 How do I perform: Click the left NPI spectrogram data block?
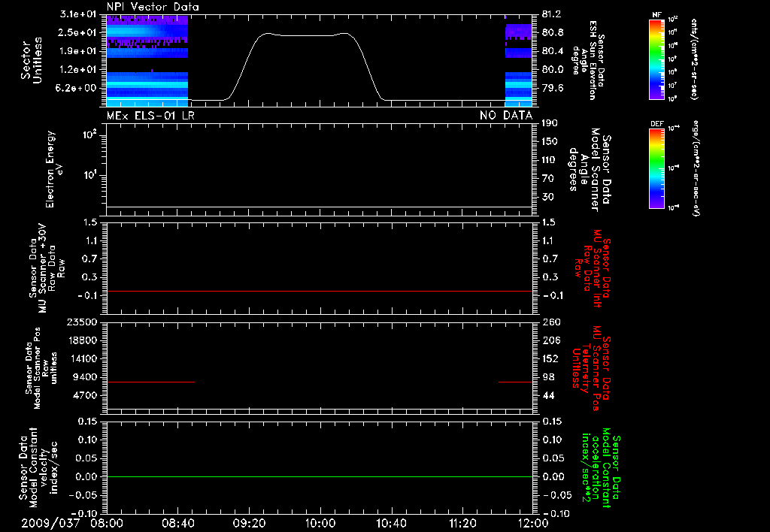(147, 61)
